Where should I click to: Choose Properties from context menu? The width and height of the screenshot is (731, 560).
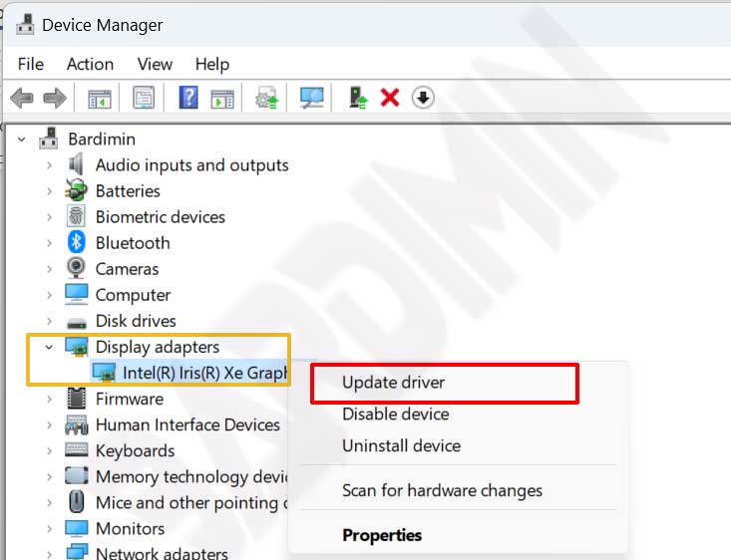click(382, 535)
